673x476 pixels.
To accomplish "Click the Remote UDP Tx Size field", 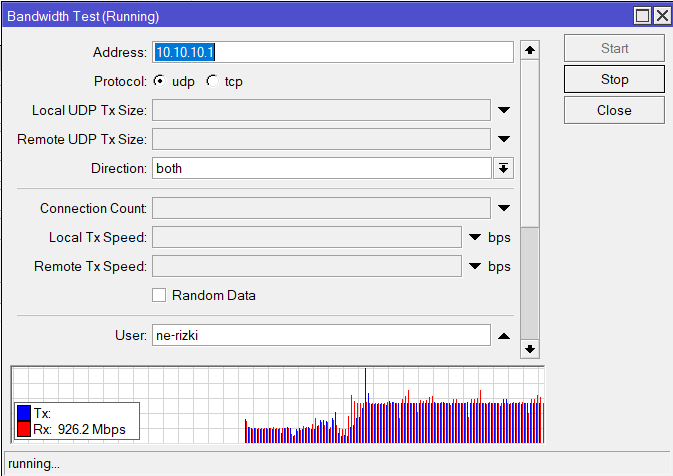I will tap(321, 139).
